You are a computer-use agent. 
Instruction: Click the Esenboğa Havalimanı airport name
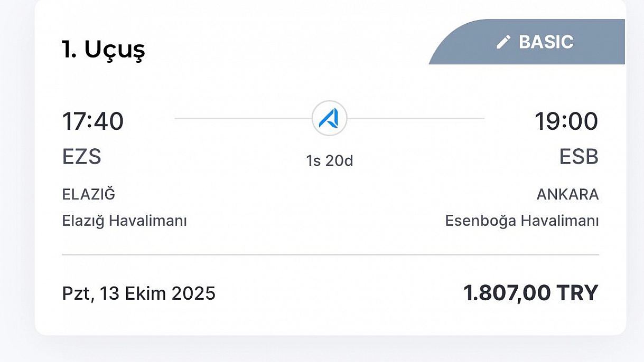pyautogui.click(x=522, y=221)
